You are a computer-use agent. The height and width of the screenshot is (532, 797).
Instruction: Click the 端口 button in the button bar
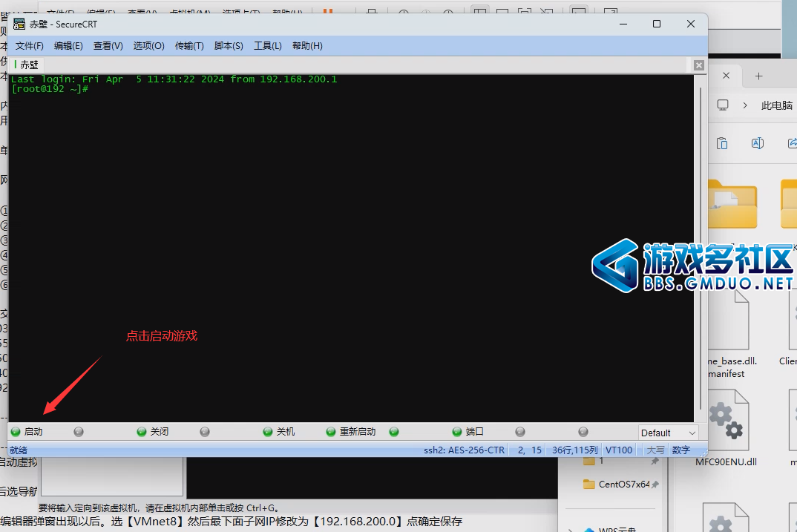pos(468,431)
